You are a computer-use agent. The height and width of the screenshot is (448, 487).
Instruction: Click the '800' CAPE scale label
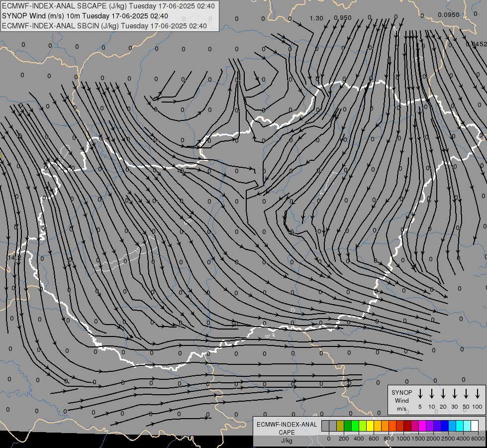click(389, 439)
